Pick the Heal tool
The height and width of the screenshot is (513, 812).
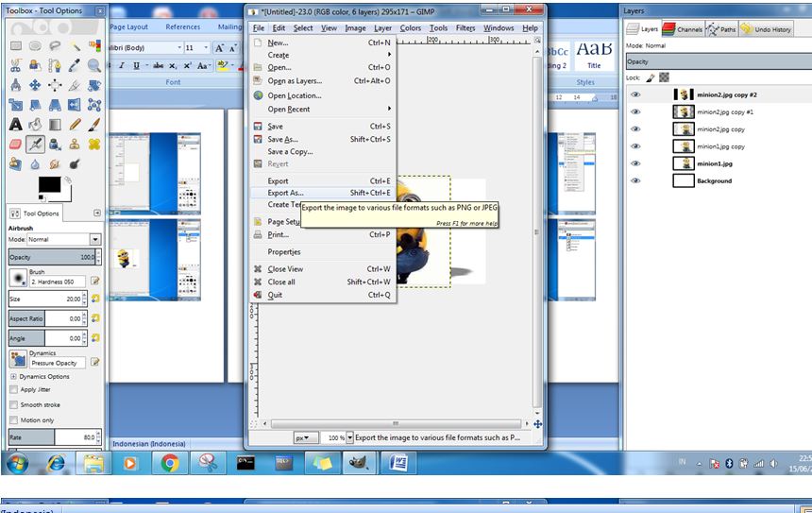[94, 144]
